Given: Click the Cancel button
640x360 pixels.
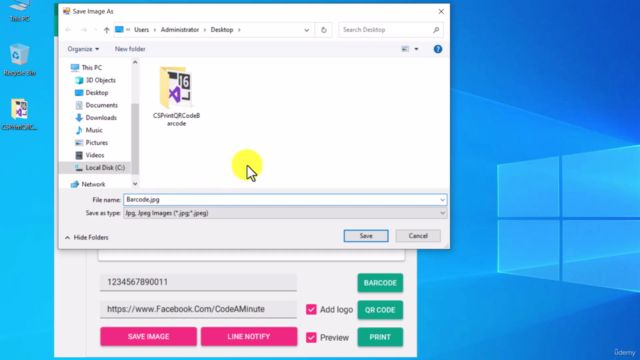Looking at the screenshot, I should coord(418,236).
